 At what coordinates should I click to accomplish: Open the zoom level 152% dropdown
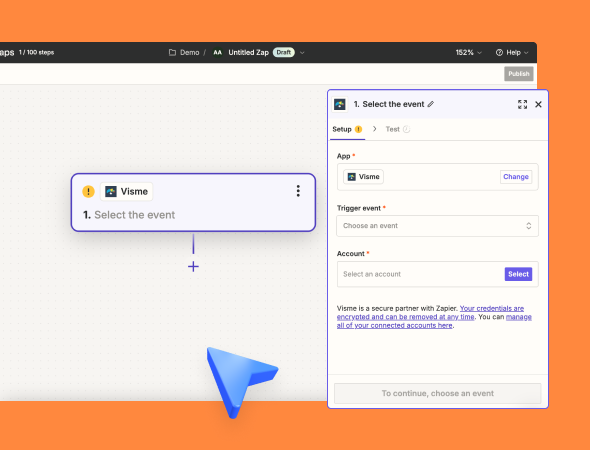[x=468, y=53]
